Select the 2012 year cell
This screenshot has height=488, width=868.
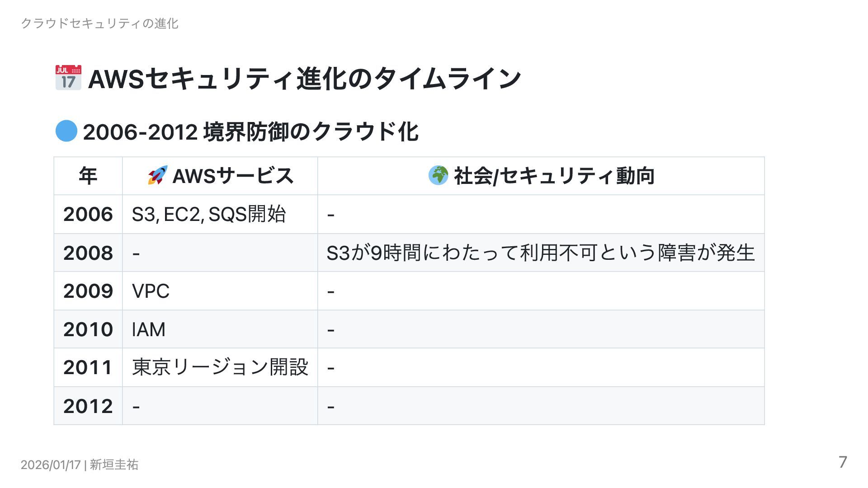(x=88, y=406)
